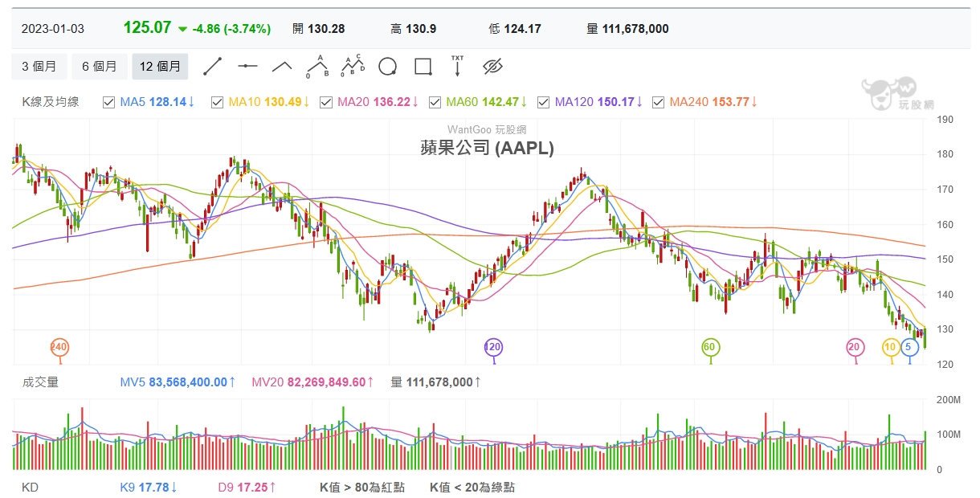This screenshot has width=980, height=498.
Task: Uncheck the MA20 moving average checkbox
Action: [x=325, y=102]
